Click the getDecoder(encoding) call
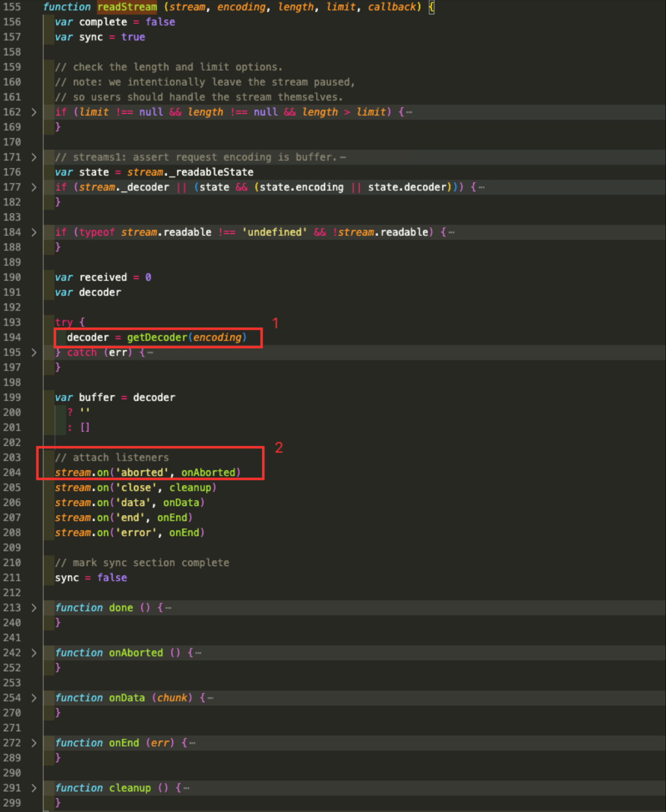666x812 pixels. [x=187, y=337]
